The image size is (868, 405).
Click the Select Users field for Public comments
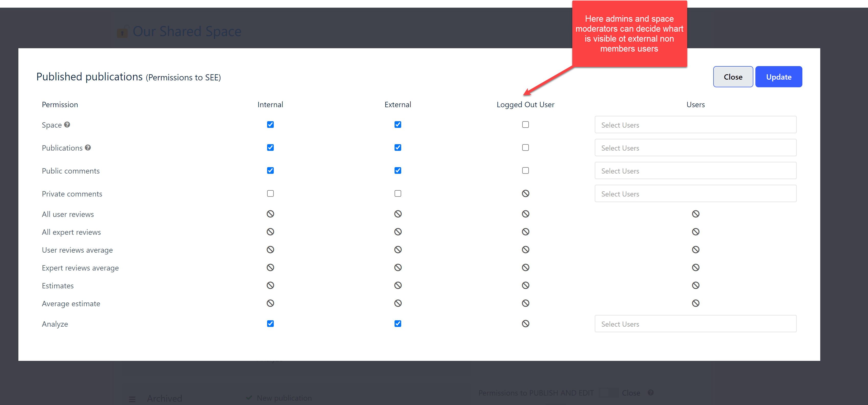pos(695,171)
